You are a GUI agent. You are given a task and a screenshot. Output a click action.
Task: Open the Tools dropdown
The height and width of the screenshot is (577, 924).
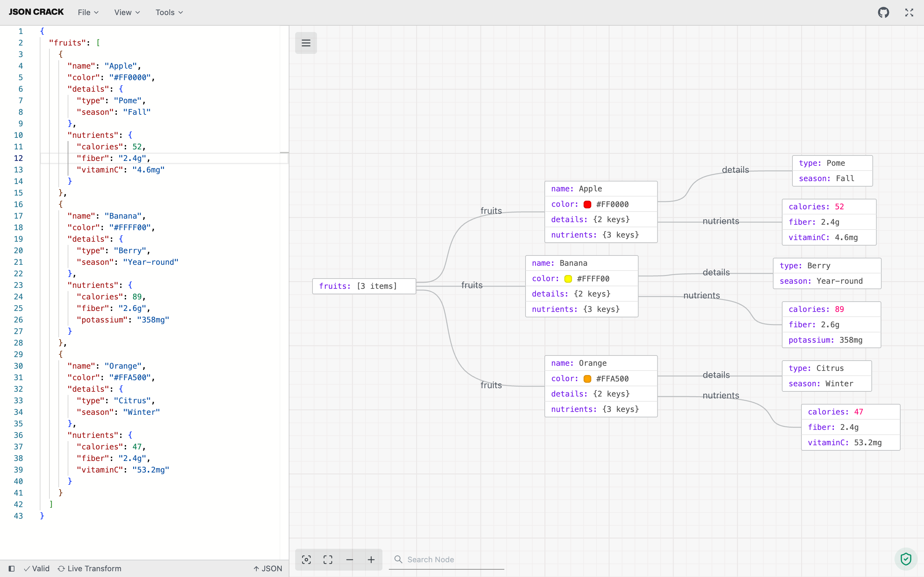tap(169, 12)
